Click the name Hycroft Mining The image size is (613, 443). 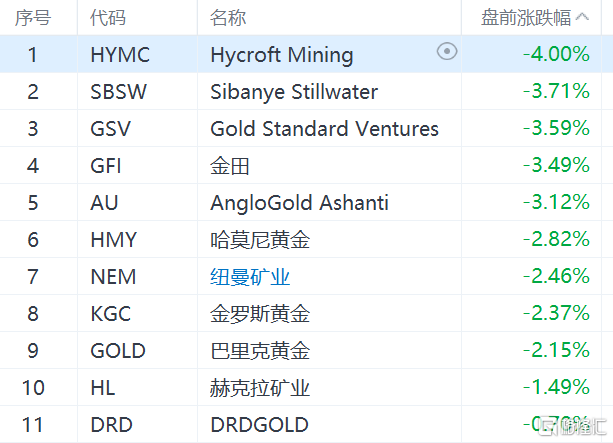[x=282, y=55]
